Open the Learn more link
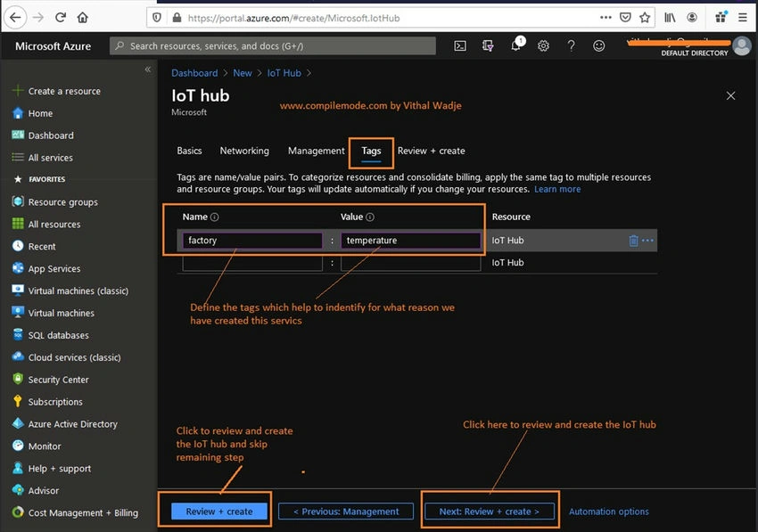The height and width of the screenshot is (532, 758). (556, 189)
